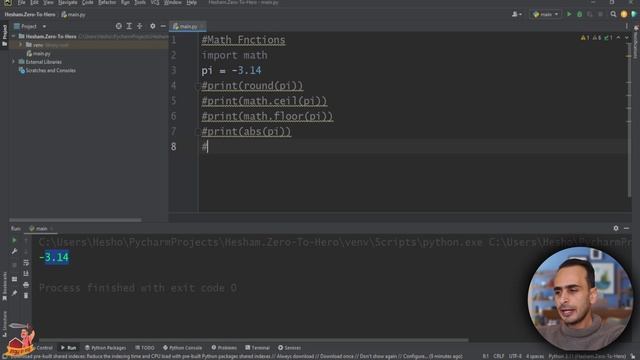Click the Python interpreter status entry
640x360 pixels.
tap(587, 356)
